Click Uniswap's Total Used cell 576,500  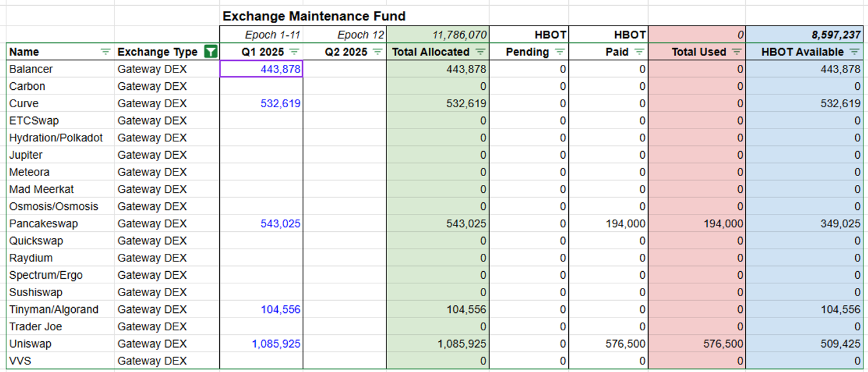click(723, 344)
